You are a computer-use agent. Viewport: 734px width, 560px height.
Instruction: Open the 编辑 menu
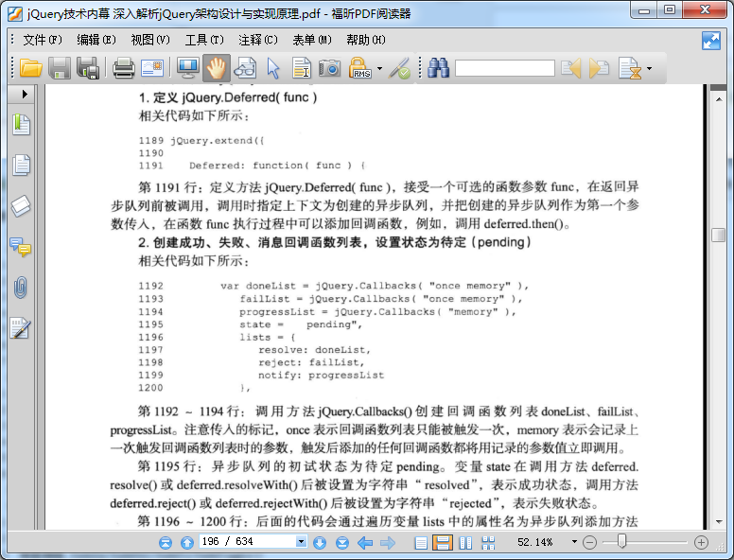pyautogui.click(x=96, y=41)
